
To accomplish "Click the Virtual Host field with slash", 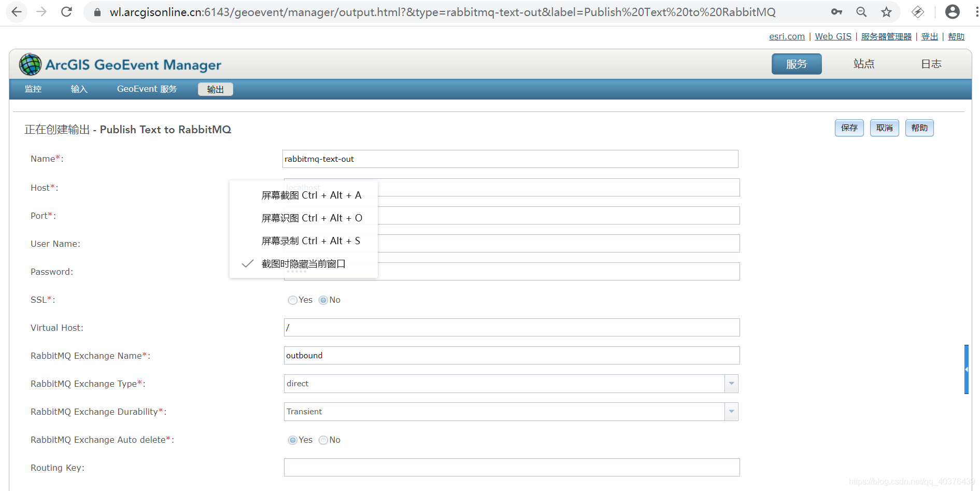I will [x=512, y=328].
